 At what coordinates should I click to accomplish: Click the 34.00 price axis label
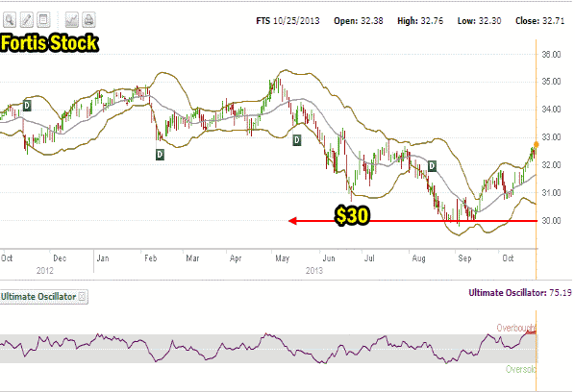tap(552, 110)
